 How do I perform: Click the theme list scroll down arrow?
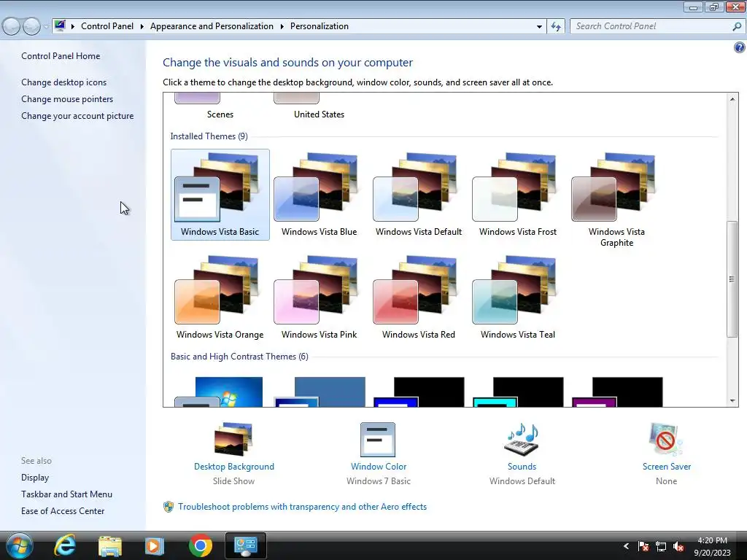click(732, 401)
